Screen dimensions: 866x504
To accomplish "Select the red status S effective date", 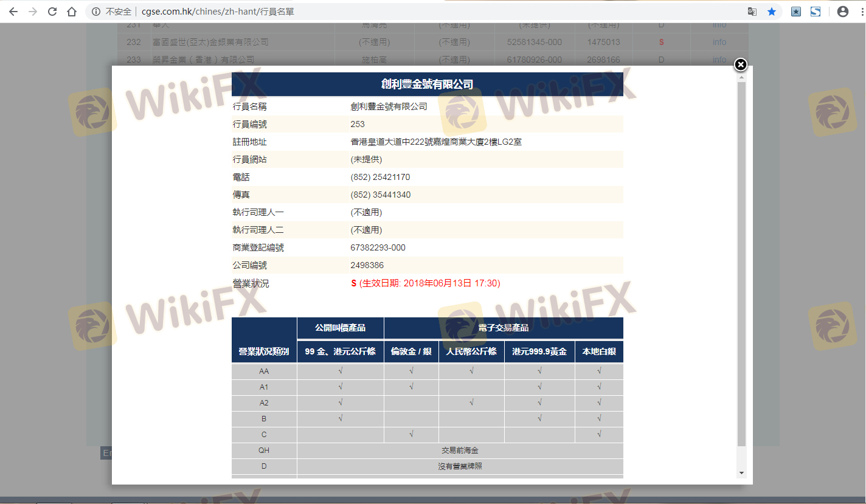I will [x=426, y=283].
